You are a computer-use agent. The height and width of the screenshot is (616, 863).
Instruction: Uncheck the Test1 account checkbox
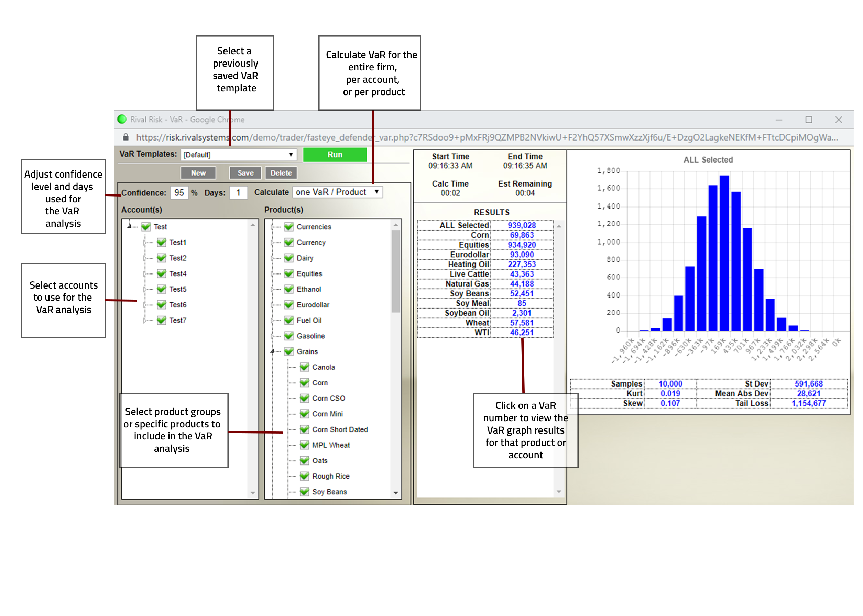click(x=161, y=242)
